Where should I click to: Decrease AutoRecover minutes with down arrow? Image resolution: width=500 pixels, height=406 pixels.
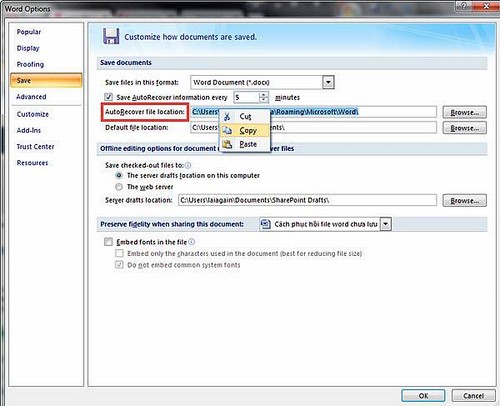coord(264,100)
